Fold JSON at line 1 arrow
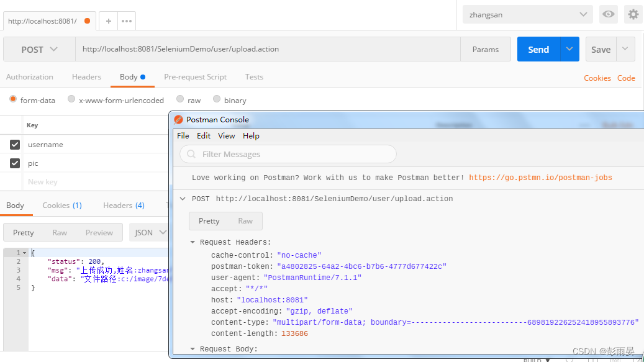This screenshot has width=644, height=362. point(25,253)
